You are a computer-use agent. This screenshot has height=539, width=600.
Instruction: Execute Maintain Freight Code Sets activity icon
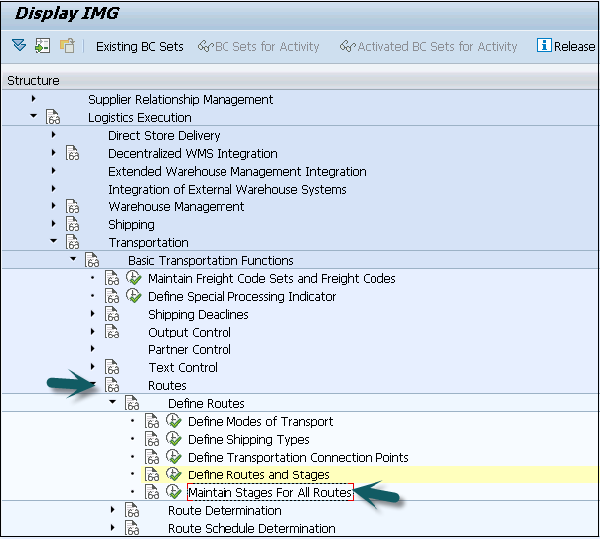pos(133,279)
